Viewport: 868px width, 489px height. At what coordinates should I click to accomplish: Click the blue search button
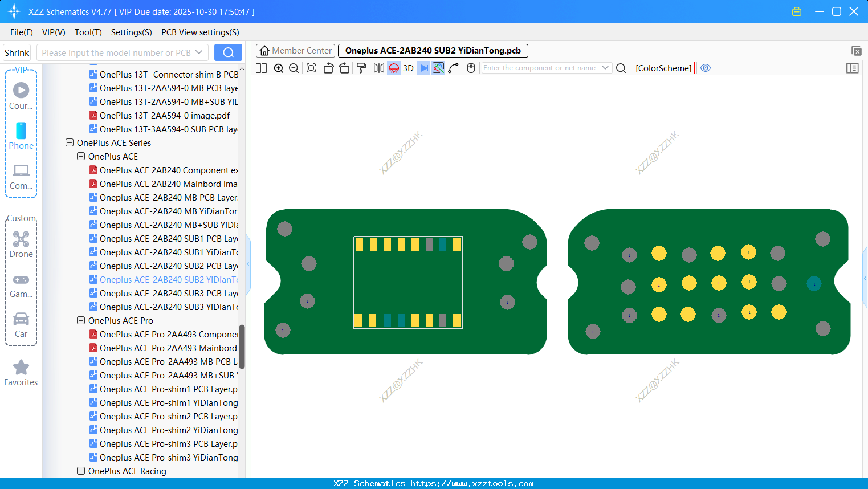coord(228,52)
